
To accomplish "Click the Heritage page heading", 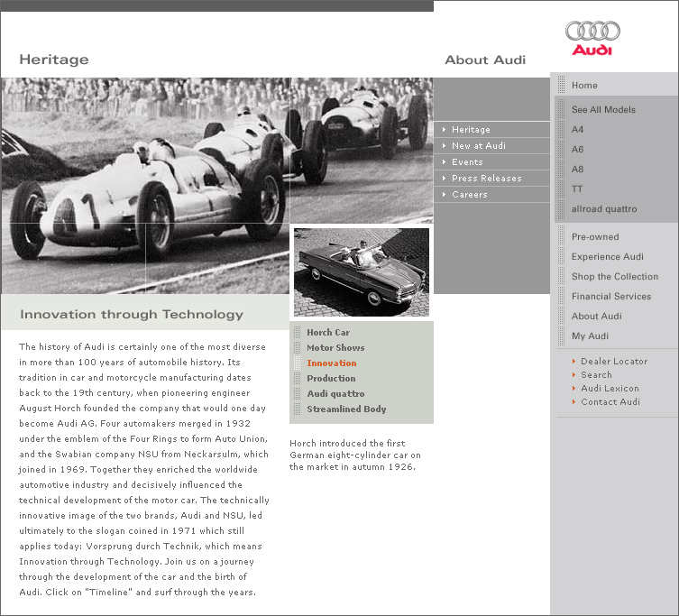I will (54, 60).
